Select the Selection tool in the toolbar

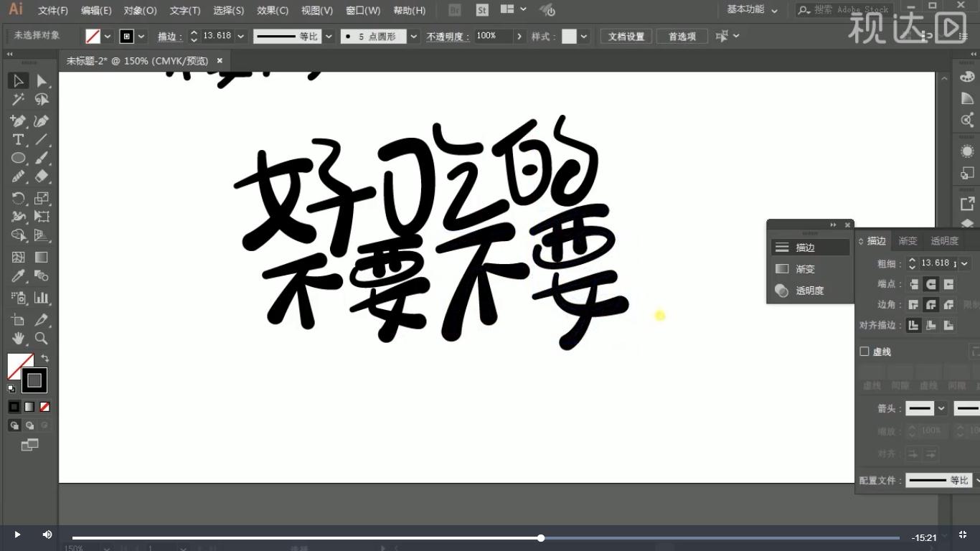click(x=18, y=80)
